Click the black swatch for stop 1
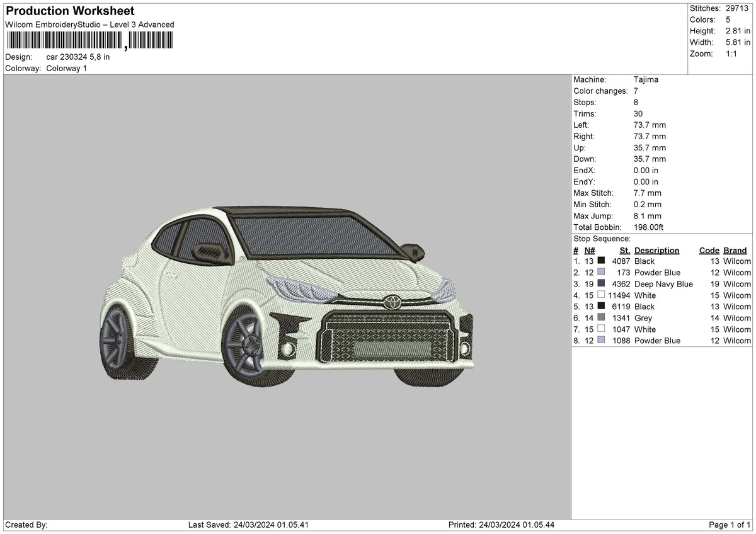This screenshot has height=534, width=756. pyautogui.click(x=601, y=261)
